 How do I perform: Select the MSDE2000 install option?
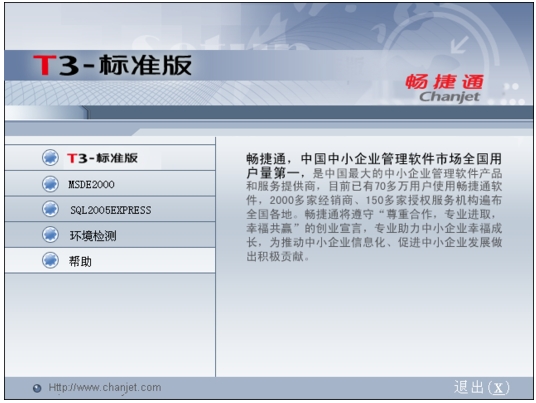click(x=110, y=184)
